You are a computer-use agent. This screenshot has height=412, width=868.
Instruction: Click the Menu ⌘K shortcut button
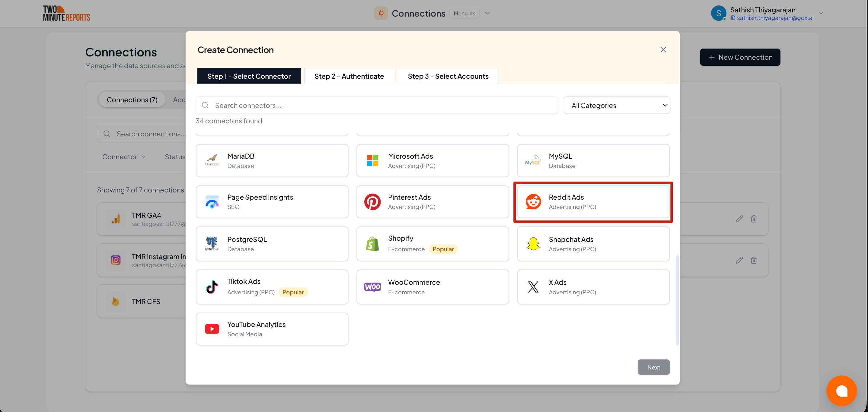(464, 13)
